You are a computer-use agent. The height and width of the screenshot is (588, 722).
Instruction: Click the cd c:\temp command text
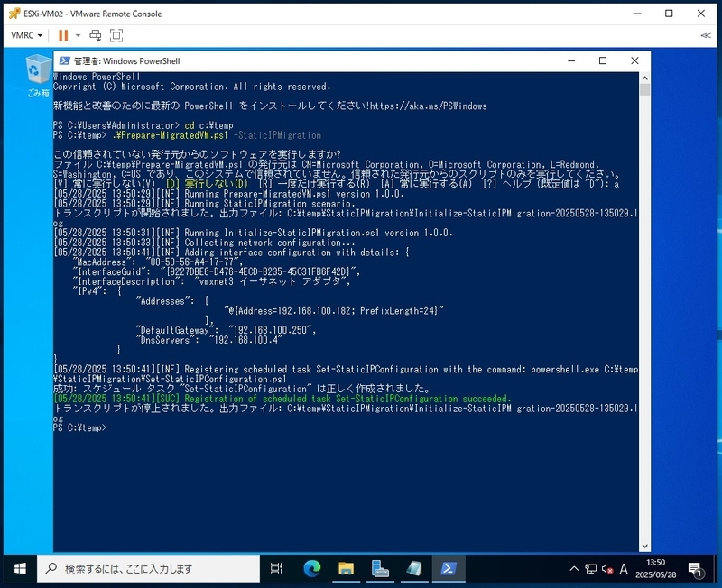pyautogui.click(x=209, y=125)
